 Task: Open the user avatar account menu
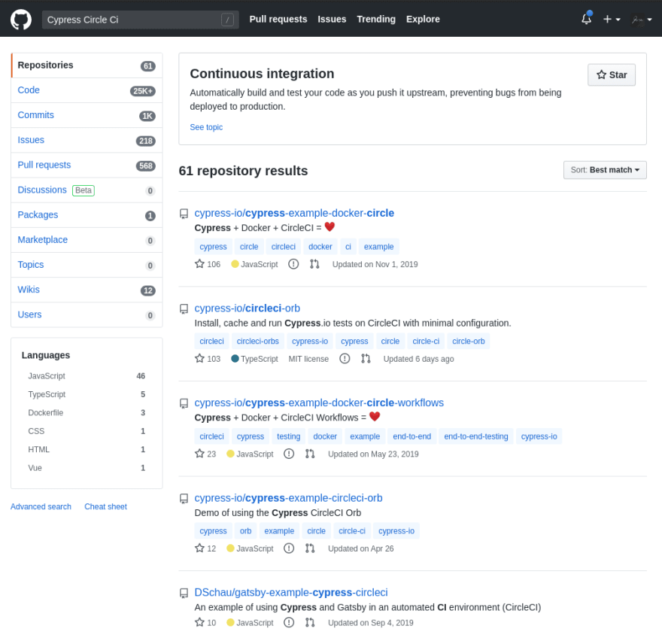coord(641,20)
